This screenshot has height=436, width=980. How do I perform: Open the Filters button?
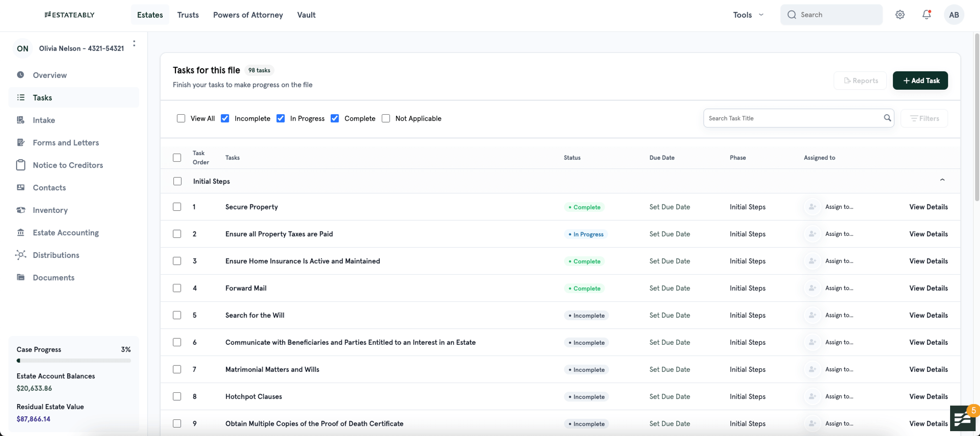pos(924,118)
